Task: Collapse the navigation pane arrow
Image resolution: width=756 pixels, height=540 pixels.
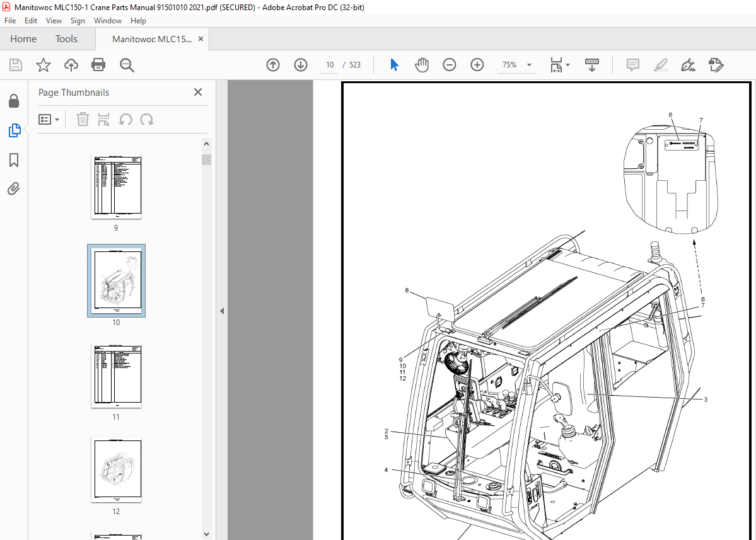Action: click(222, 311)
